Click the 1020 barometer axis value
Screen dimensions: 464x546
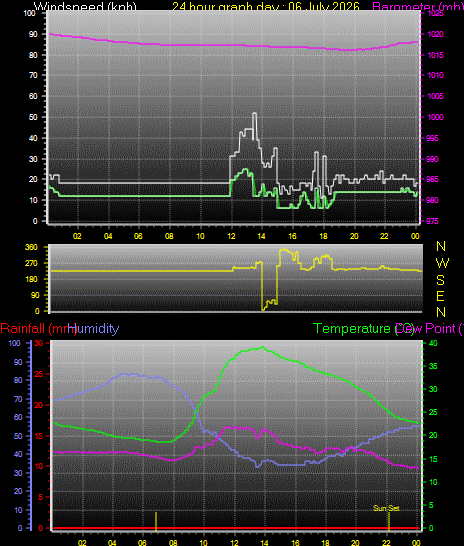pyautogui.click(x=435, y=34)
